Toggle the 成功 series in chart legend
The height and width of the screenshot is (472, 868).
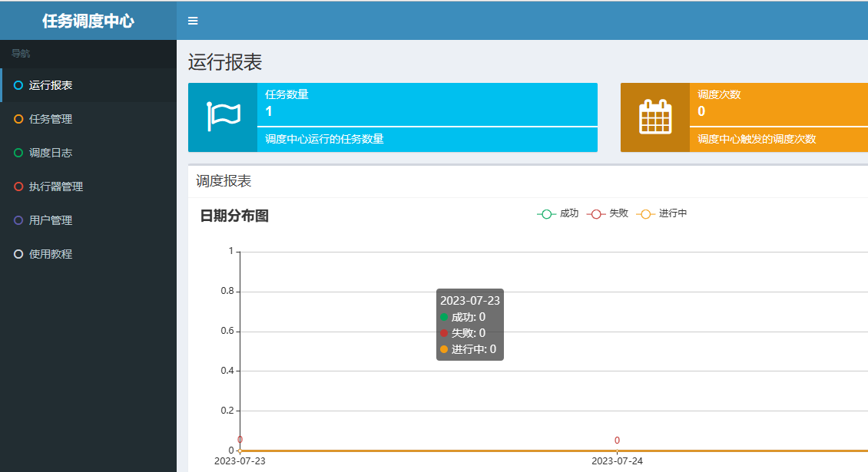click(558, 213)
